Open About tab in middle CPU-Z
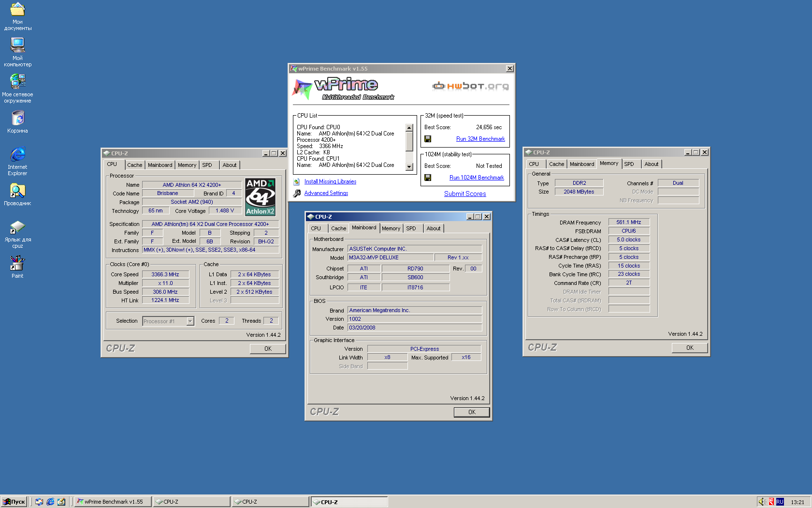812x508 pixels. (434, 228)
